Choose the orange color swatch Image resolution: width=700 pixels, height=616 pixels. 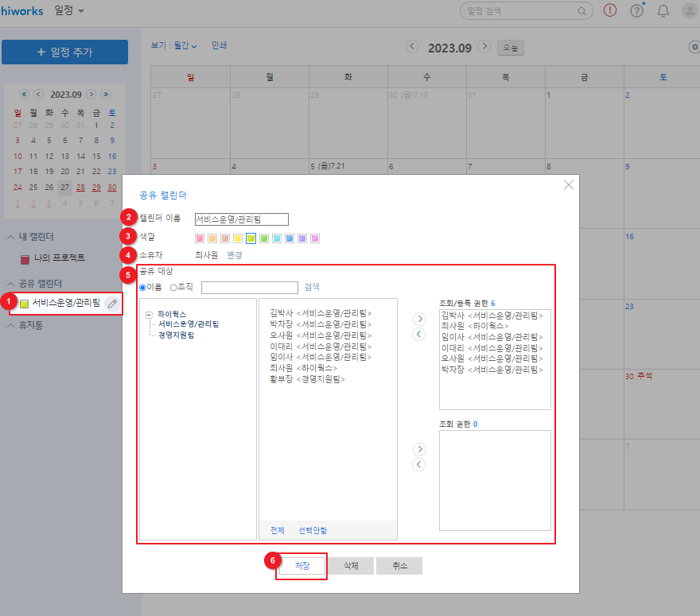(x=212, y=238)
